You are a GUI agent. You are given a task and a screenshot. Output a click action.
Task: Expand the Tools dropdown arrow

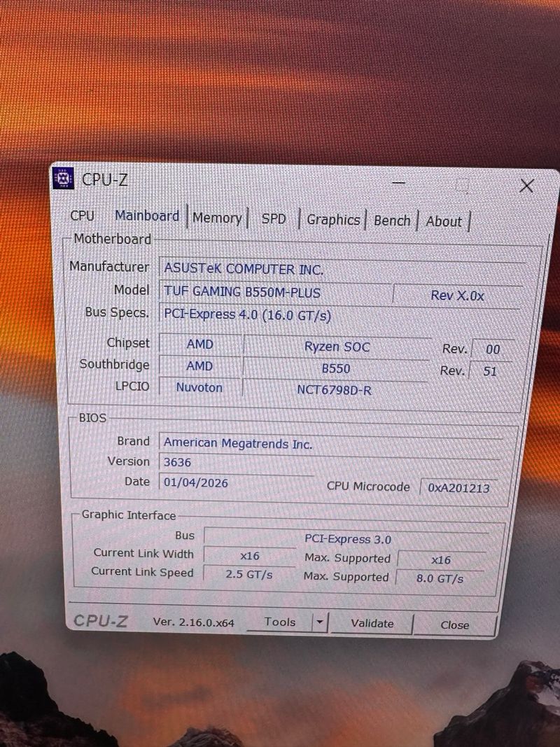coord(320,622)
